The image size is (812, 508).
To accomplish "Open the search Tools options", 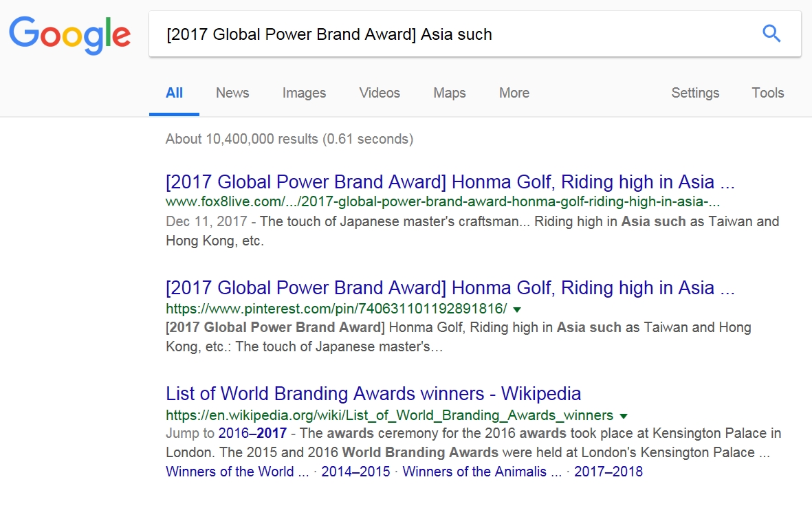I will coord(768,93).
